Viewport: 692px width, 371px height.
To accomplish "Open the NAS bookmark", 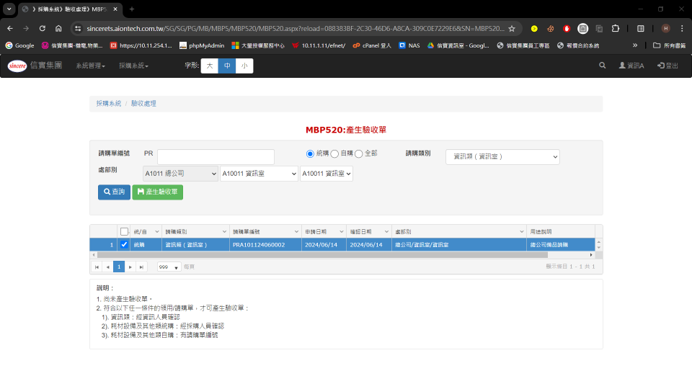I will [x=409, y=45].
